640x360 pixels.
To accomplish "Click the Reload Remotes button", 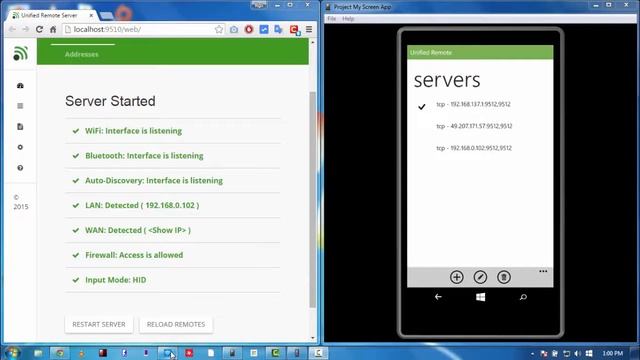I will point(176,324).
